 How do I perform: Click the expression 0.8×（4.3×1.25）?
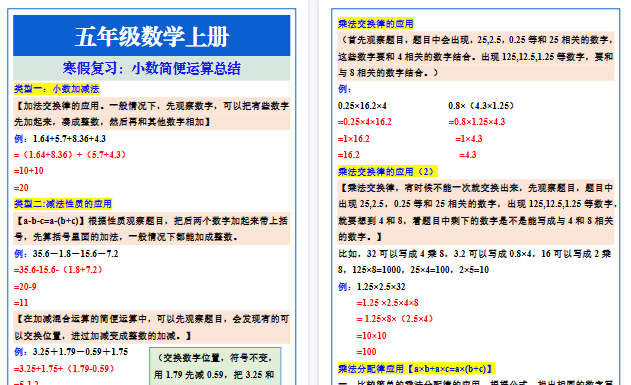[481, 106]
